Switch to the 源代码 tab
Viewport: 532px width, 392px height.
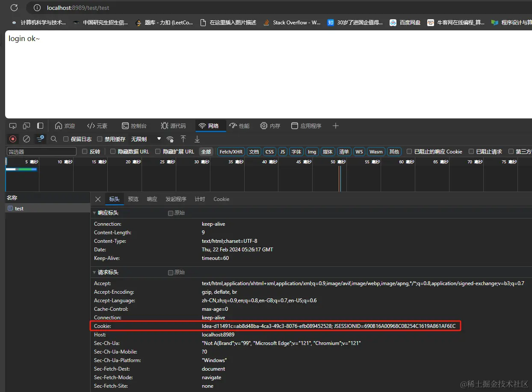tap(173, 126)
